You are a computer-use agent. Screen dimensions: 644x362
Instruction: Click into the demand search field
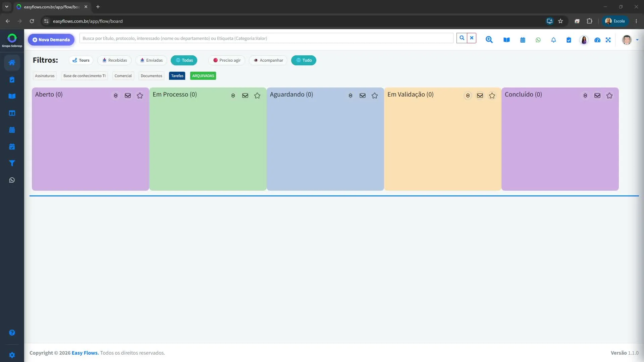pos(266,38)
